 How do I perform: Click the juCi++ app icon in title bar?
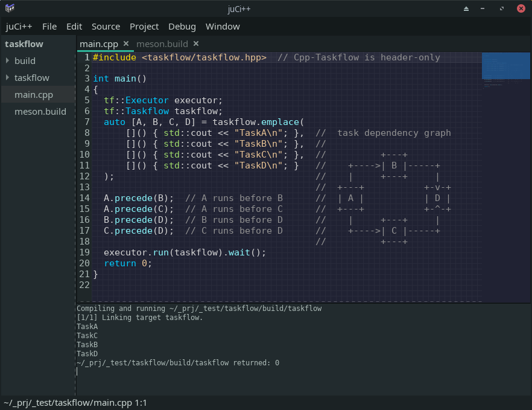point(10,8)
